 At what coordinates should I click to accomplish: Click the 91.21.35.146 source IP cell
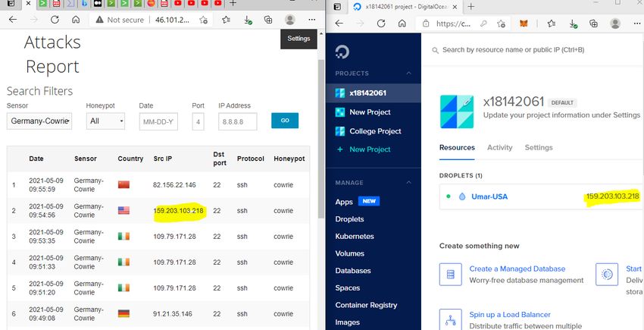tap(173, 313)
